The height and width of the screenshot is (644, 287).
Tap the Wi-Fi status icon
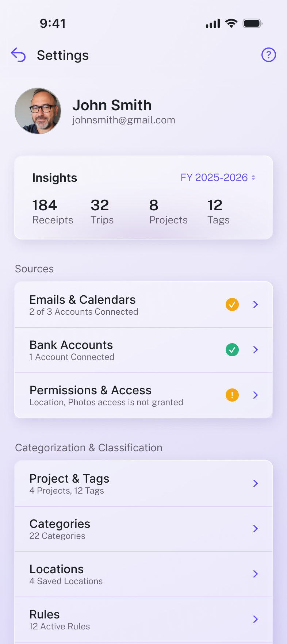(x=231, y=23)
